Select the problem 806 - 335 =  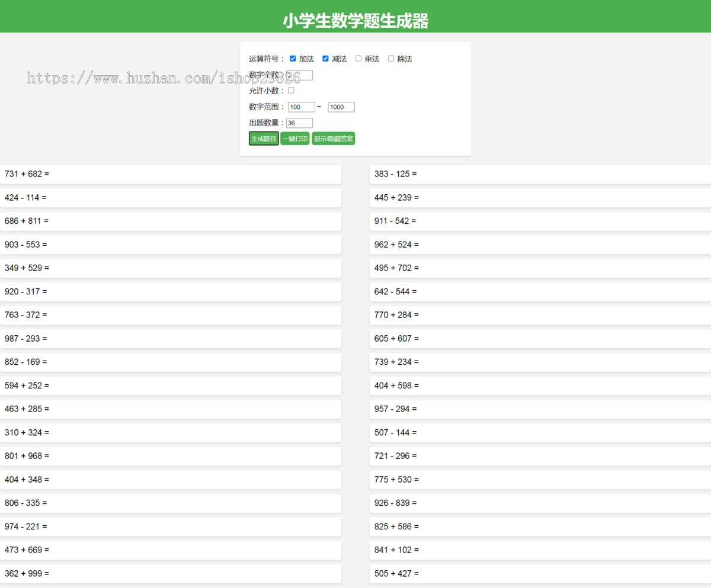[171, 503]
